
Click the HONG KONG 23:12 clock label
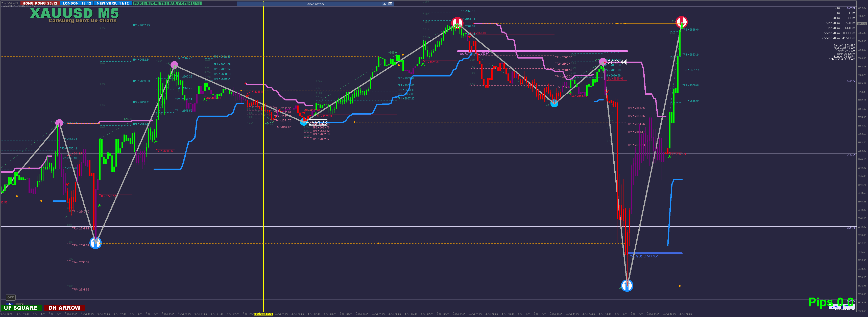[x=40, y=3]
